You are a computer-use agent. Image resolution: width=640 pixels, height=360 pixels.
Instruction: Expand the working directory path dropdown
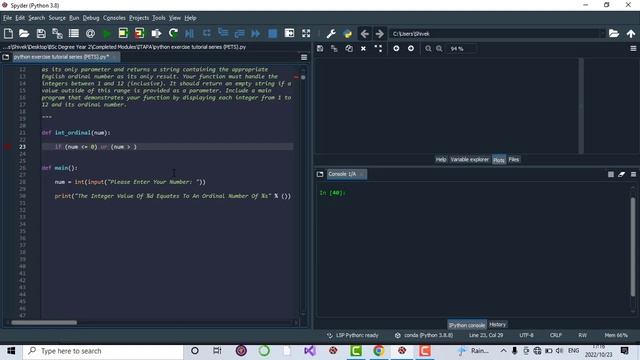602,33
